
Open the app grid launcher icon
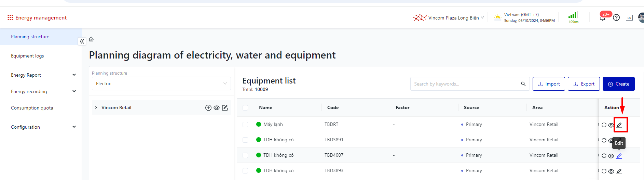click(10, 17)
